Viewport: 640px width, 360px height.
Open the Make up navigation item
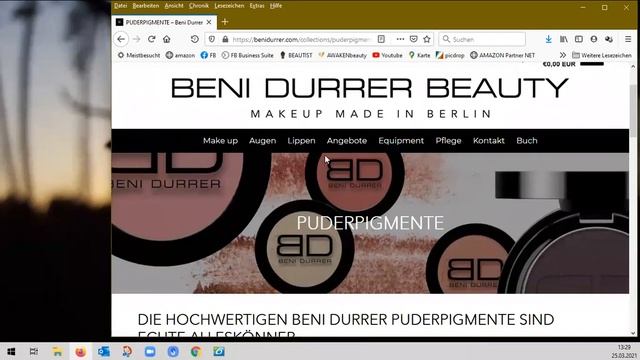point(220,141)
